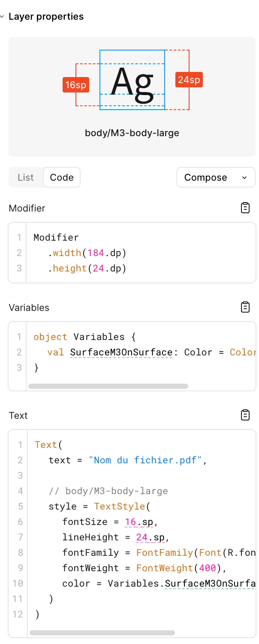Copy the Modifier code to clipboard
Image resolution: width=259 pixels, height=644 pixels.
(x=245, y=208)
